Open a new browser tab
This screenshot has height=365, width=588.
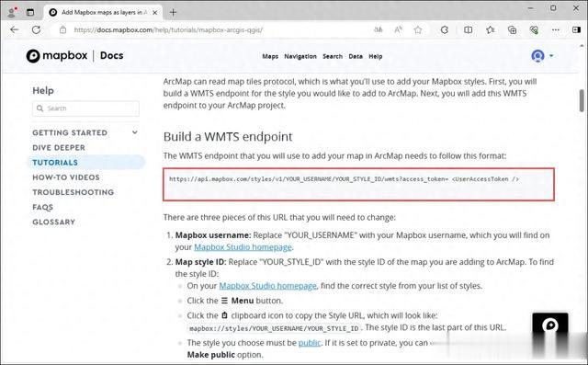coord(173,12)
